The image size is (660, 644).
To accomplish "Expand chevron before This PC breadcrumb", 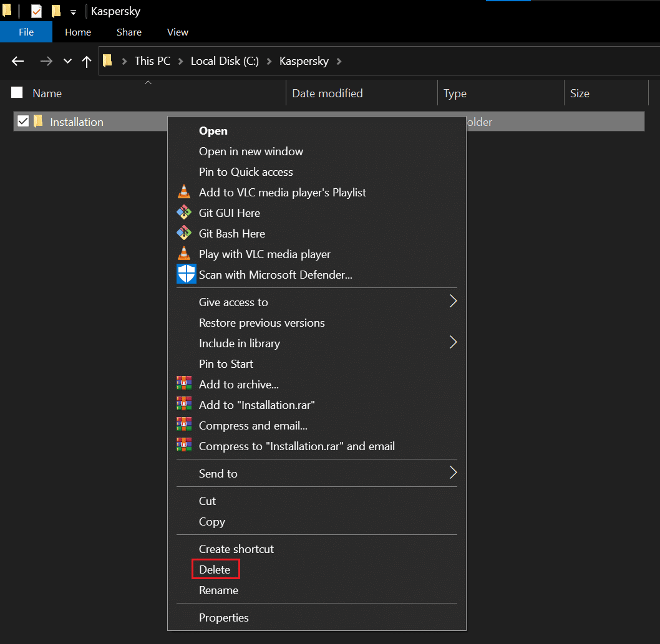I will 124,62.
